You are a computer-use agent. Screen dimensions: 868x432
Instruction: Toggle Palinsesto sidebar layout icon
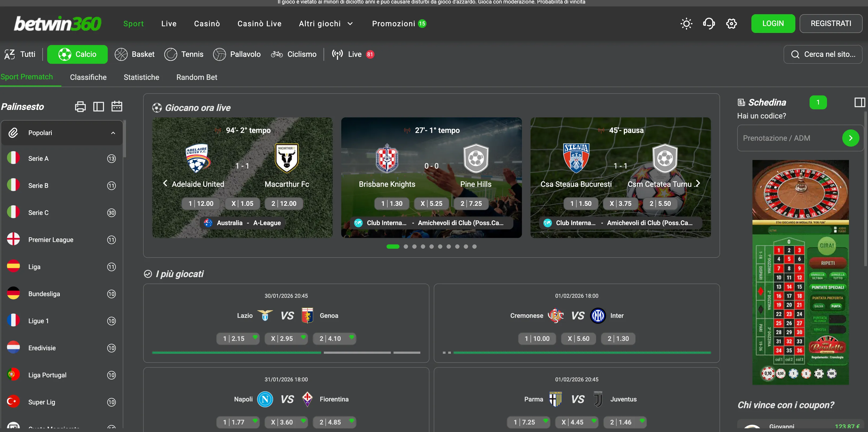point(98,106)
